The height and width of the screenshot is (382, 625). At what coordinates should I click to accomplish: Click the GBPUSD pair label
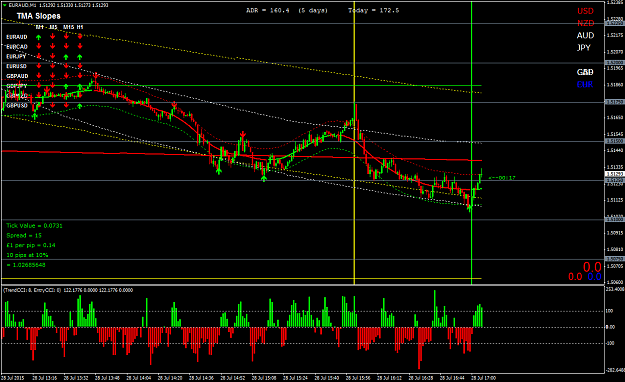(x=17, y=106)
